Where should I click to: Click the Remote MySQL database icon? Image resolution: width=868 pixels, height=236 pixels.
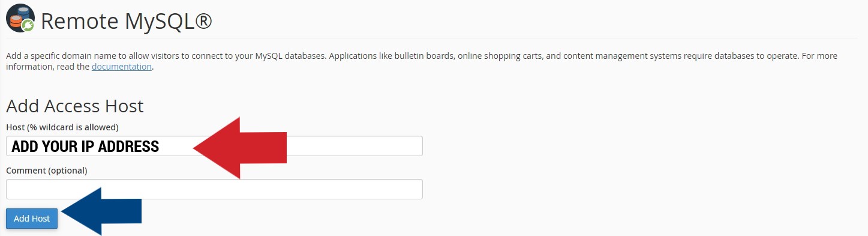20,18
